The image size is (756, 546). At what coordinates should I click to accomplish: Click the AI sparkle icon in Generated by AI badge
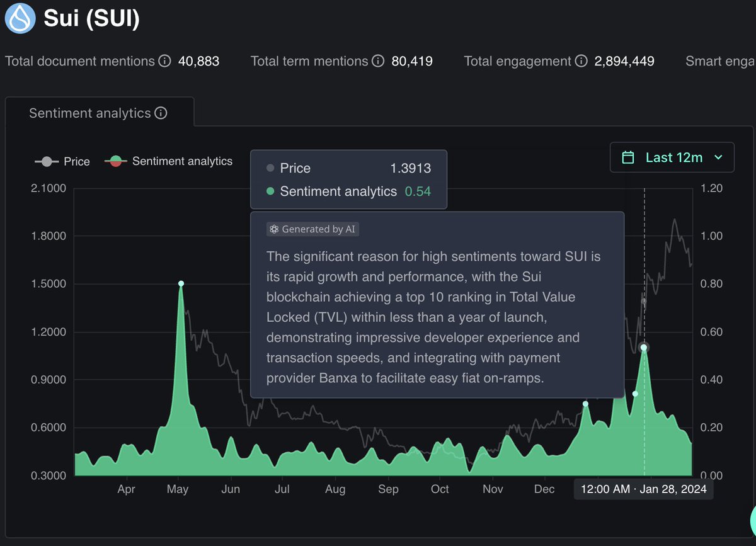point(274,229)
